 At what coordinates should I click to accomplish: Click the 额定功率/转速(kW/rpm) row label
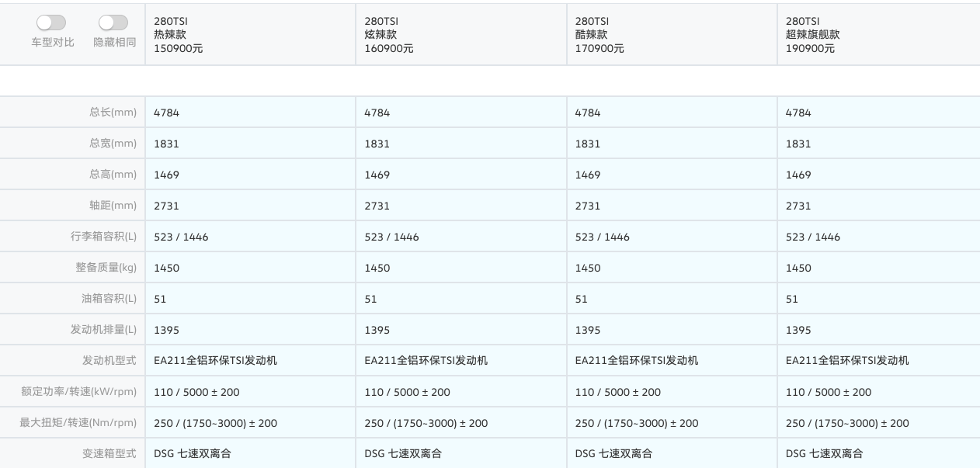tap(78, 392)
